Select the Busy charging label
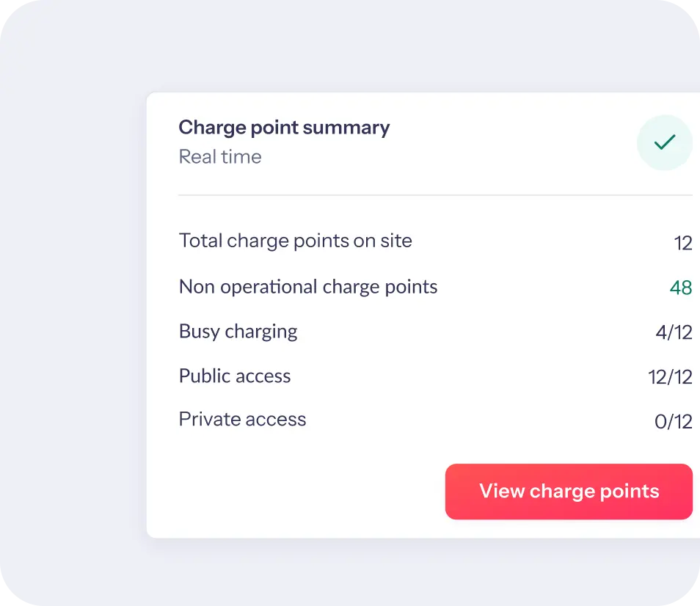The height and width of the screenshot is (606, 700). [x=238, y=332]
